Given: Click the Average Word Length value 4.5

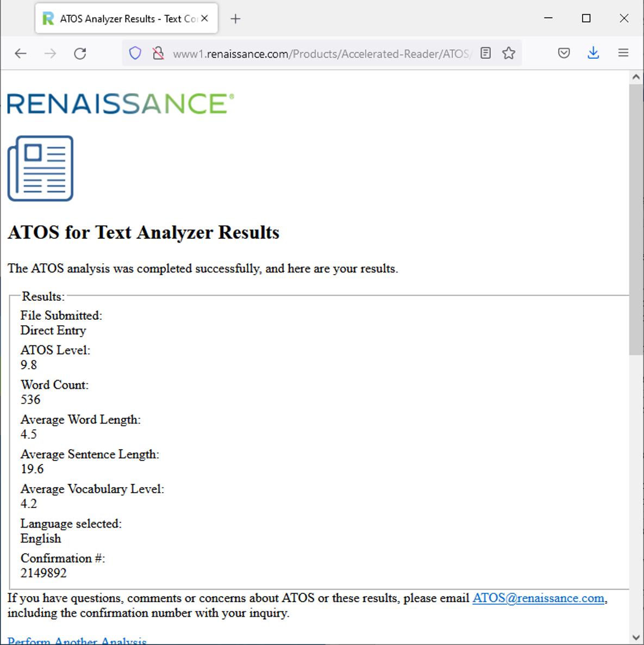Looking at the screenshot, I should pos(29,435).
